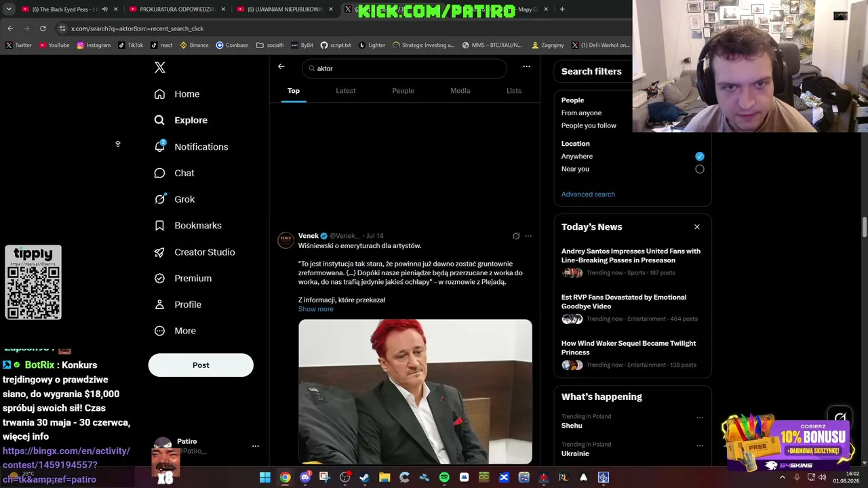This screenshot has height=488, width=868.
Task: Open Steam from the taskbar
Action: tap(365, 477)
